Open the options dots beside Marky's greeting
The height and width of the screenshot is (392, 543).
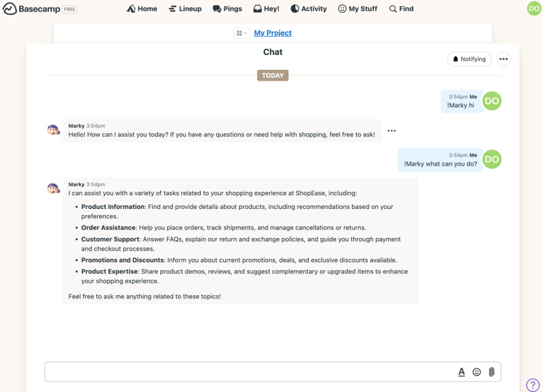click(392, 131)
